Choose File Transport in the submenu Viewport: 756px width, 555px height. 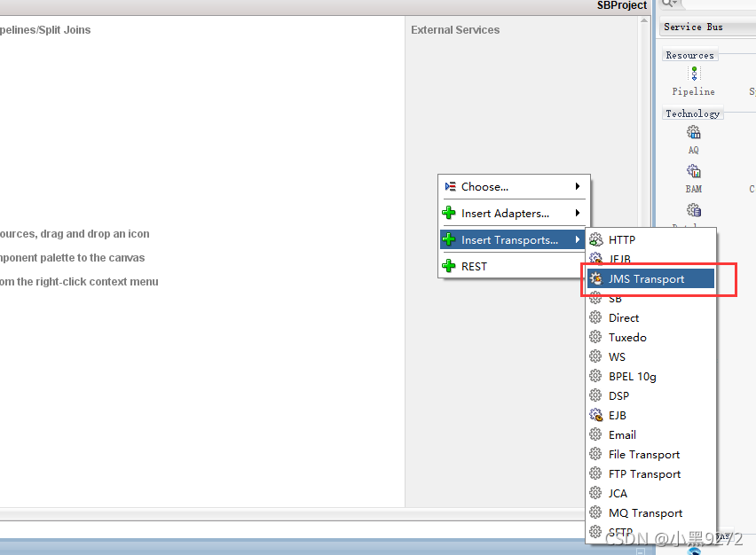click(650, 454)
